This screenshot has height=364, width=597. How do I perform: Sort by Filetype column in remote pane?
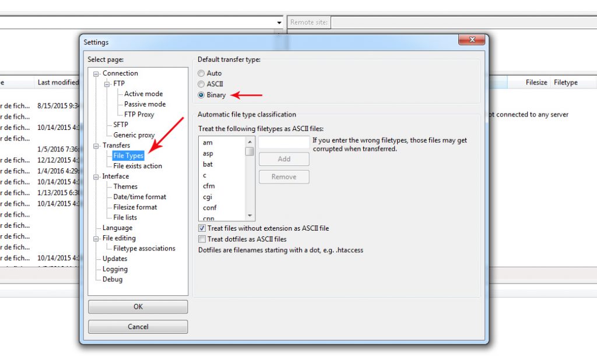click(x=566, y=83)
